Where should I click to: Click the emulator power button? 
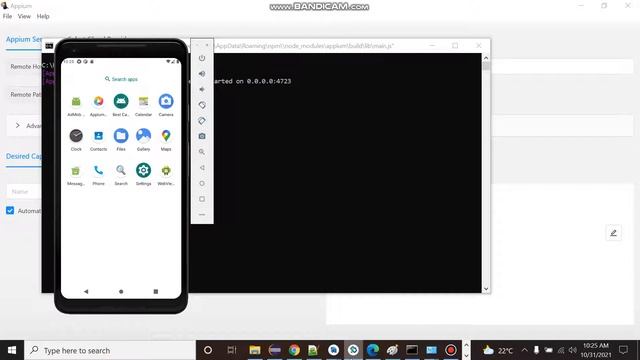tap(202, 58)
